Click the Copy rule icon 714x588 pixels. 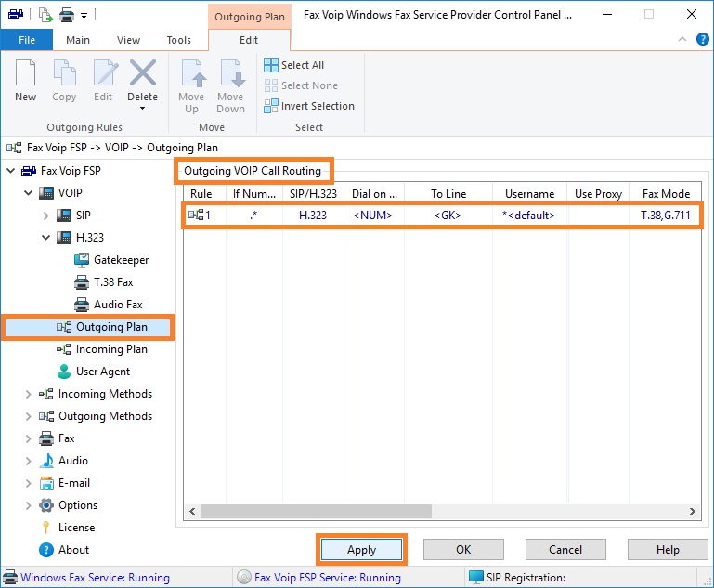(x=64, y=72)
